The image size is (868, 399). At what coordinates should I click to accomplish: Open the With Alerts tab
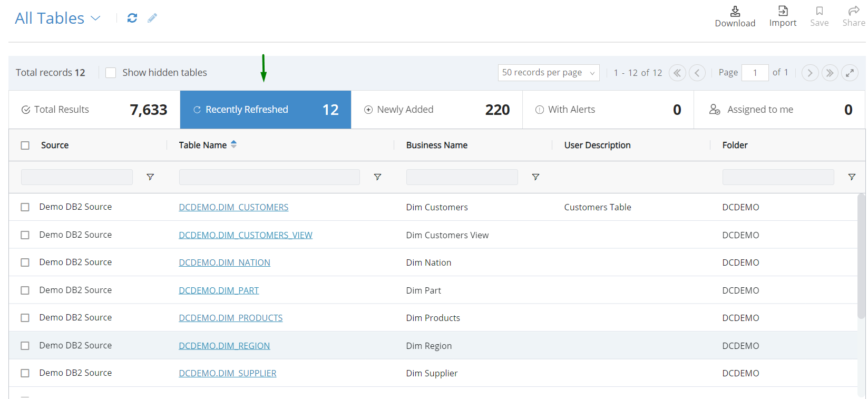[608, 110]
